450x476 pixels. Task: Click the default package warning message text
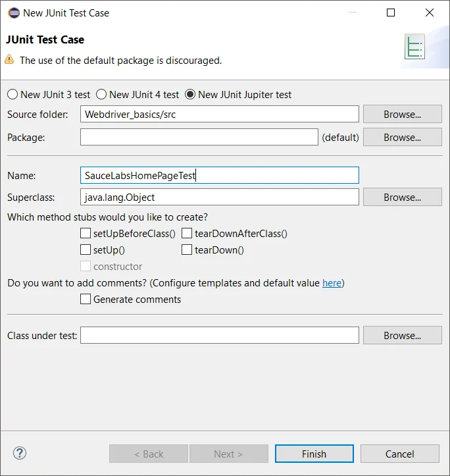pos(121,61)
